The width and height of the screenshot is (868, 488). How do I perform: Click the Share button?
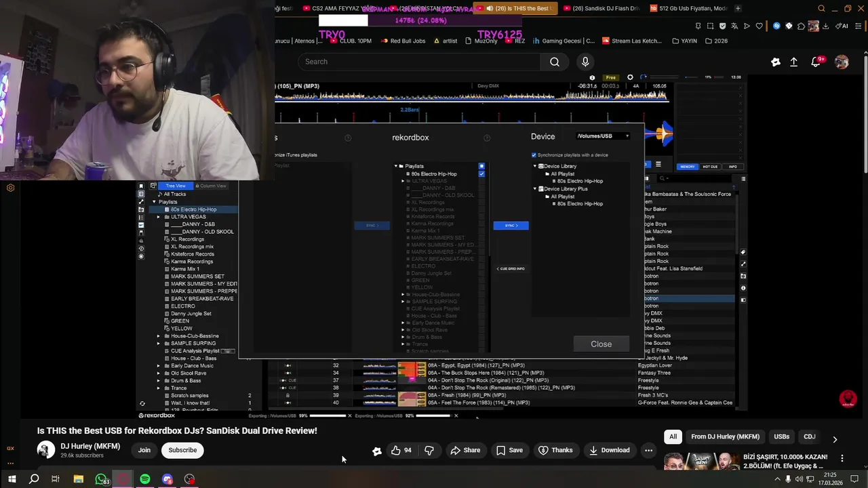tap(465, 450)
